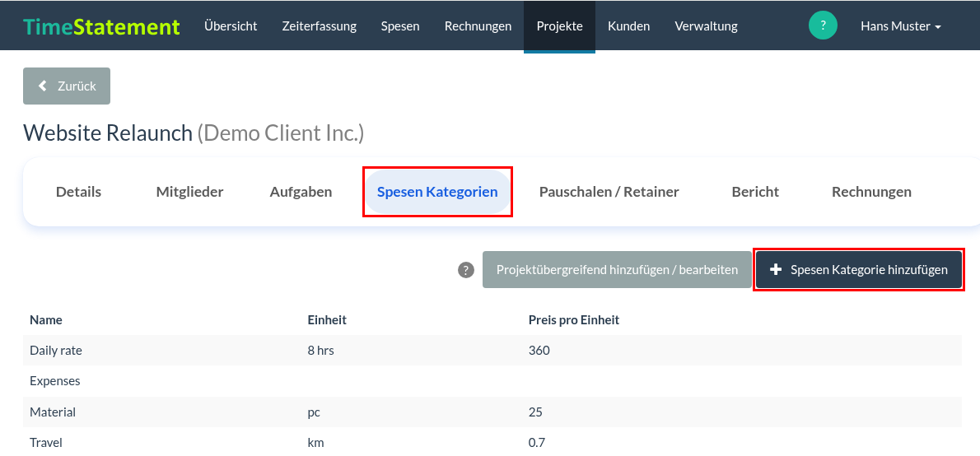Click the 8 hrs unit cell
Image resolution: width=980 pixels, height=456 pixels.
pyautogui.click(x=320, y=351)
